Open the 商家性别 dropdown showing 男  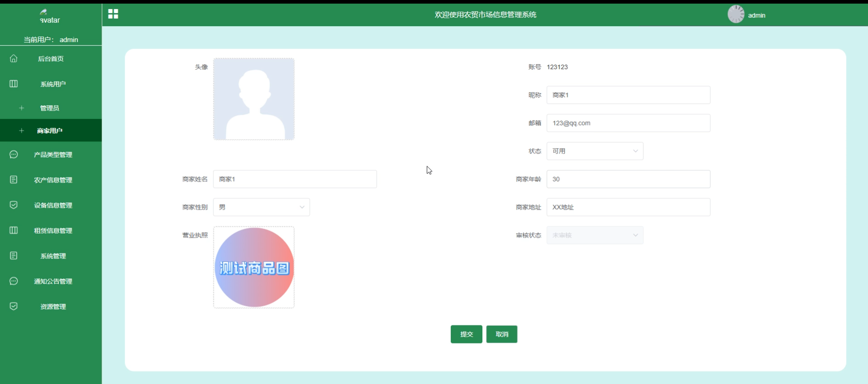click(261, 207)
